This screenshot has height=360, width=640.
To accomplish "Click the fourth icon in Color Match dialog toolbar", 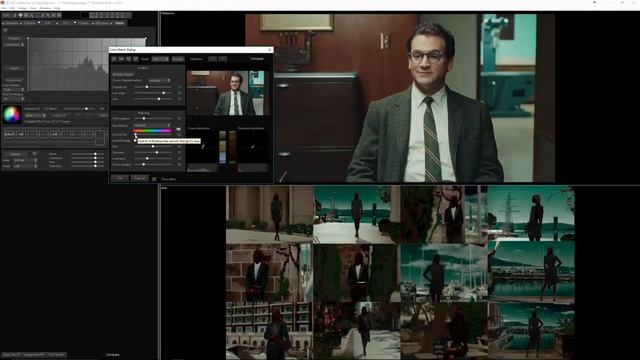I will tap(136, 59).
